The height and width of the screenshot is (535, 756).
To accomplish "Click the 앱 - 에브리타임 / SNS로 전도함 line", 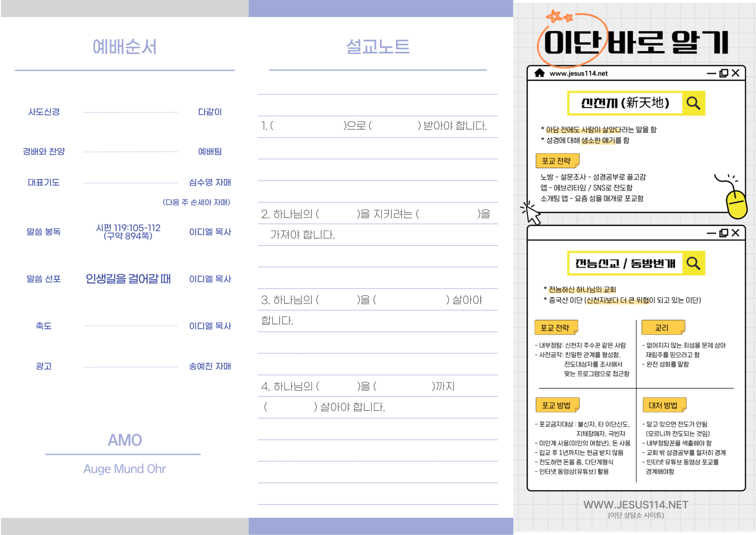I will (587, 188).
